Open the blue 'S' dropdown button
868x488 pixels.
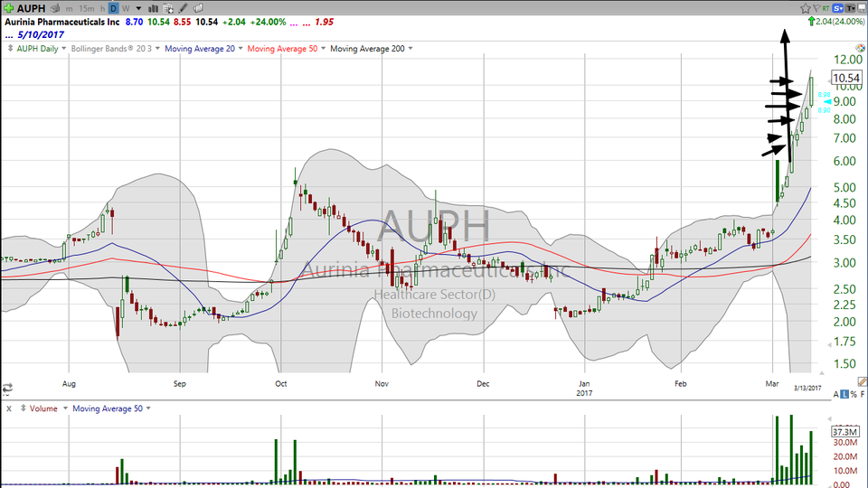[x=837, y=8]
